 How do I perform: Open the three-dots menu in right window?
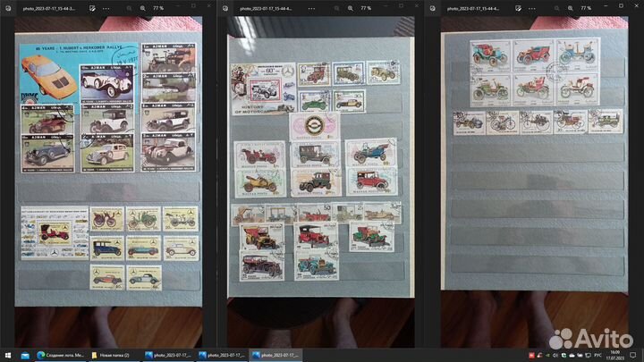[531, 8]
